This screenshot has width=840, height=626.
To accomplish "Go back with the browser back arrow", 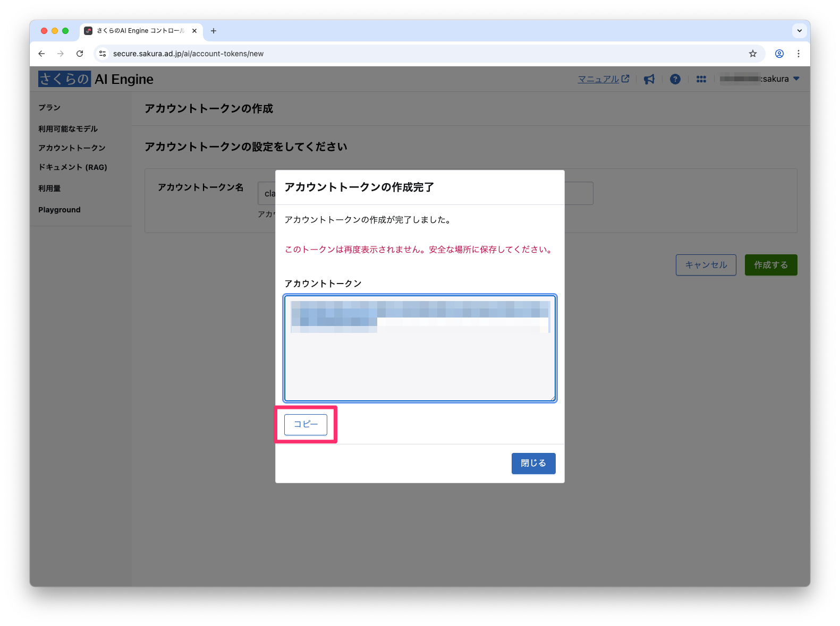I will coord(41,54).
